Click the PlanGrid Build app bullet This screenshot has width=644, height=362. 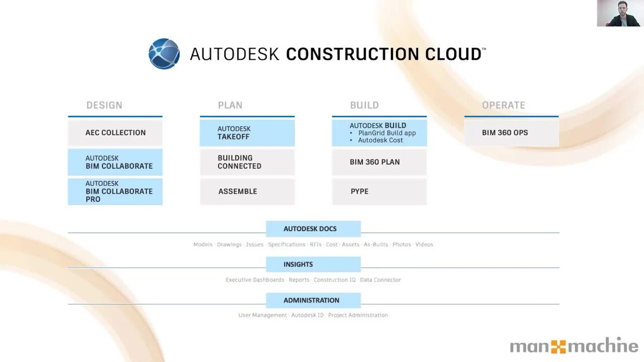387,133
